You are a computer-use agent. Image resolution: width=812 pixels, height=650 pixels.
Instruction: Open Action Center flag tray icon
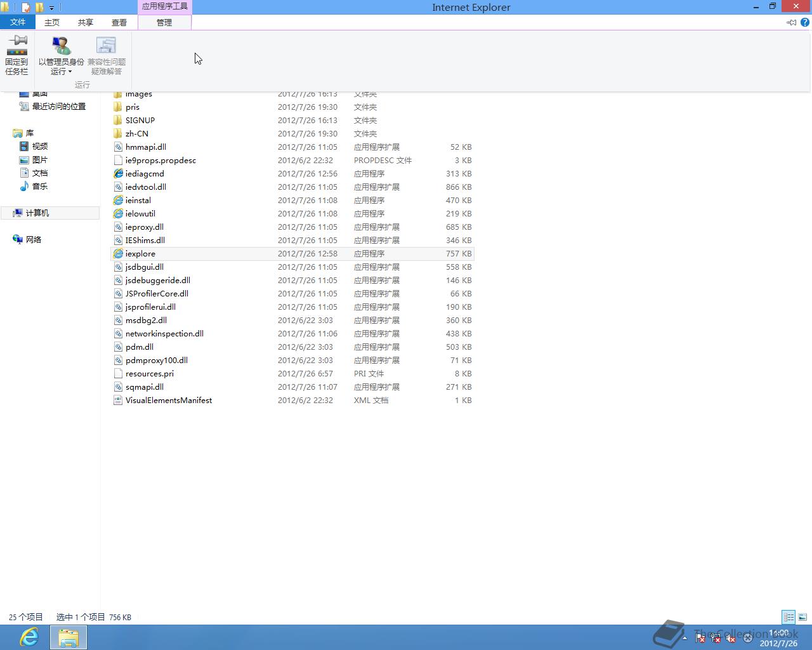pos(700,638)
